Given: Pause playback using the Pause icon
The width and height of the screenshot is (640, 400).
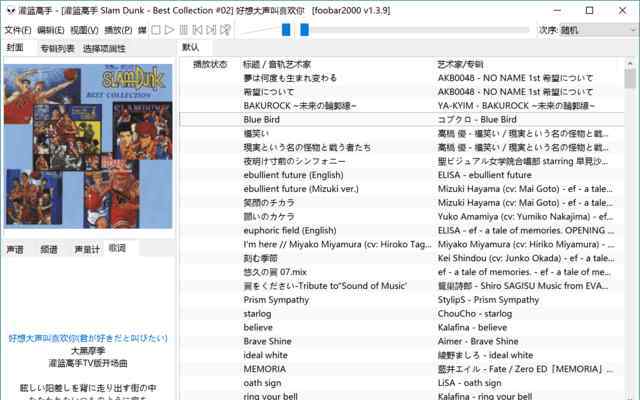Looking at the screenshot, I should pos(184,30).
